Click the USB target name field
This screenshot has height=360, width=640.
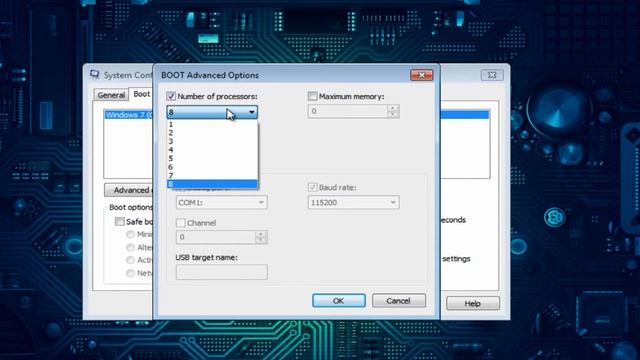click(222, 272)
